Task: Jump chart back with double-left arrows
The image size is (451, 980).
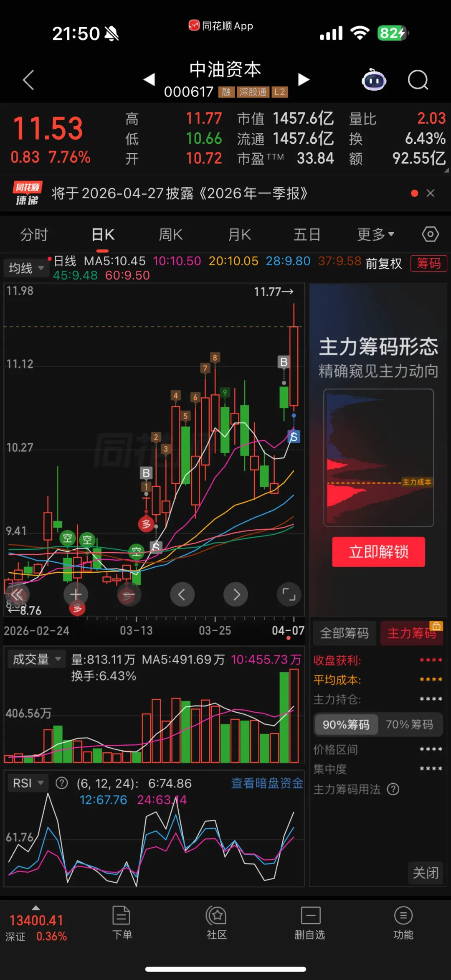Action: pyautogui.click(x=18, y=594)
